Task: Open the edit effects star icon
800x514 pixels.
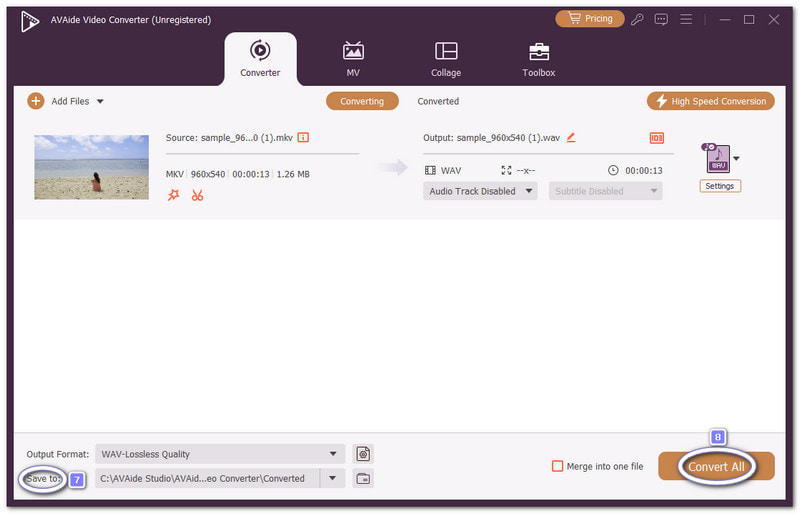Action: (173, 195)
